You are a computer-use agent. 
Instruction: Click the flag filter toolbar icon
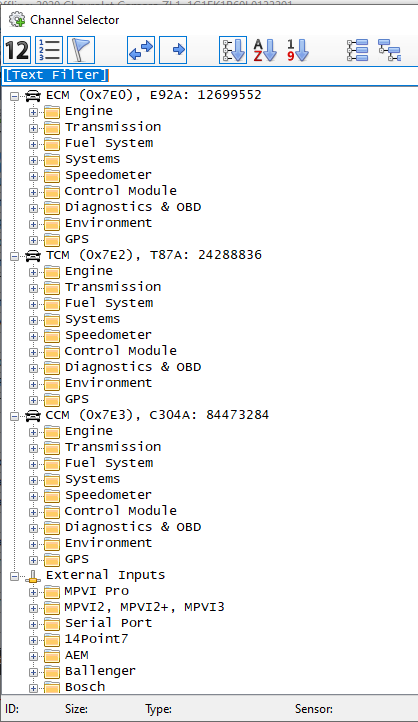tap(81, 50)
